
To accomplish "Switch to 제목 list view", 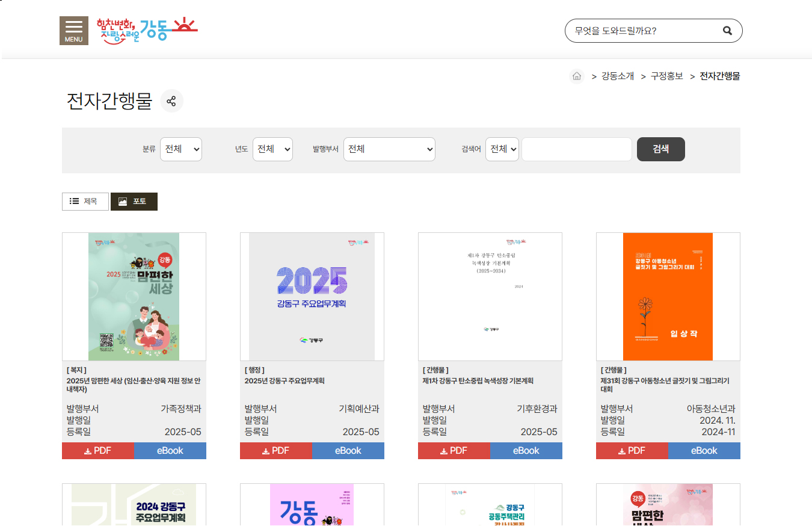I will click(x=85, y=202).
